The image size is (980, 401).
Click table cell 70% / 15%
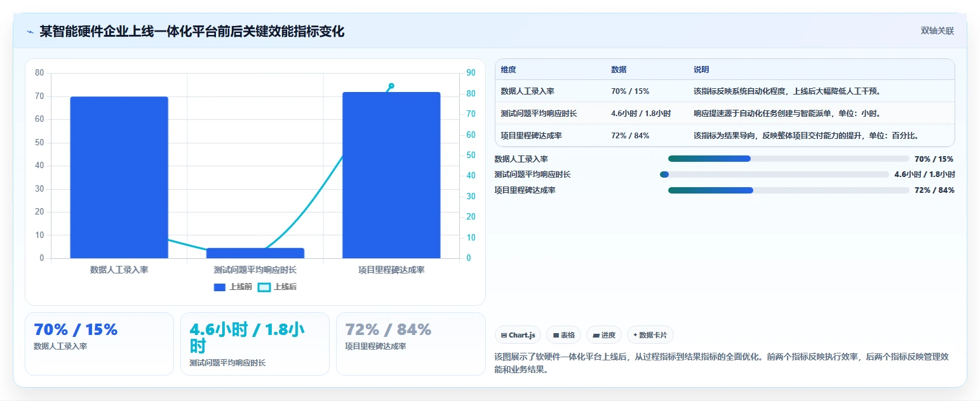[630, 91]
